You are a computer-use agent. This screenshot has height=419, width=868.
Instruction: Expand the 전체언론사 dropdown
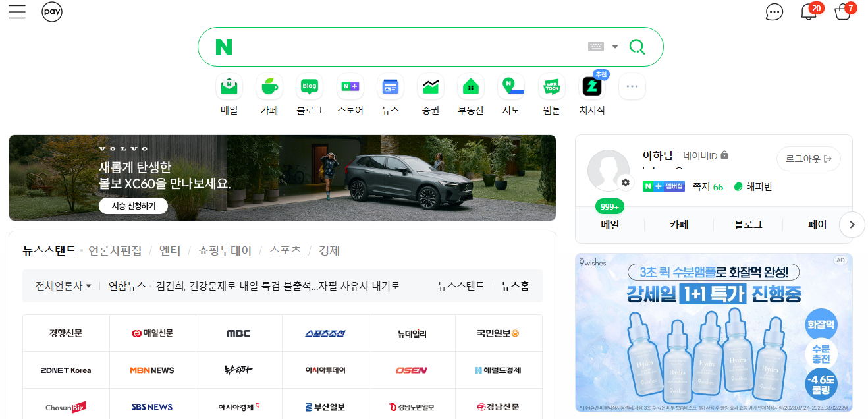tap(63, 286)
